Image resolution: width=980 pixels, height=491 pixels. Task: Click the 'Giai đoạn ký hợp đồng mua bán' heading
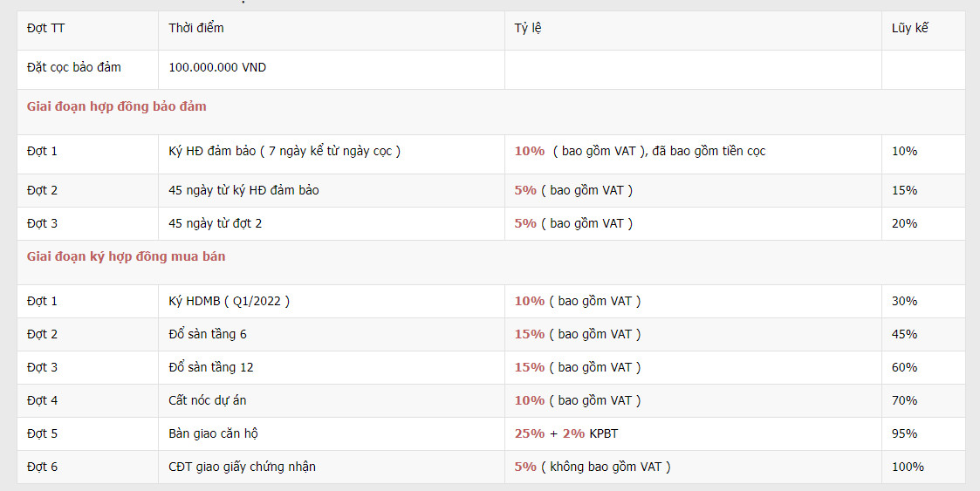pyautogui.click(x=127, y=256)
